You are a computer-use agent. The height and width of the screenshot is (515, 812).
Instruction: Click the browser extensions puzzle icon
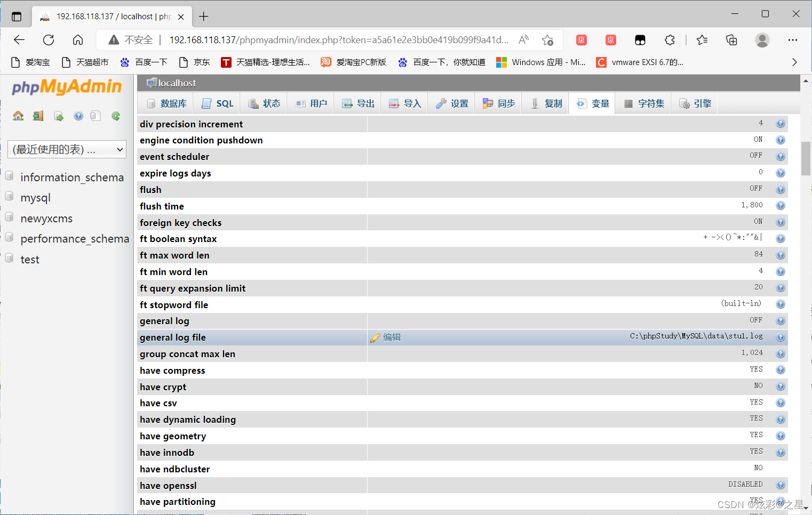point(670,40)
